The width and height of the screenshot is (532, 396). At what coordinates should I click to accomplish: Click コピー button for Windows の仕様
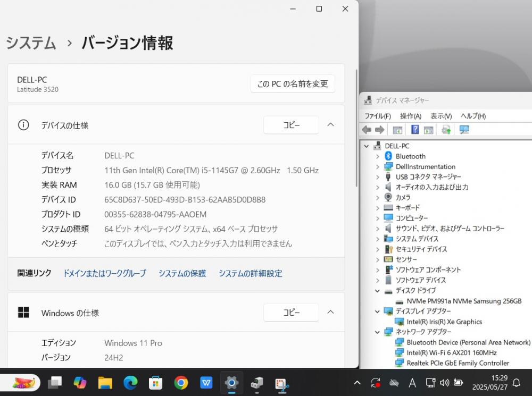point(291,312)
